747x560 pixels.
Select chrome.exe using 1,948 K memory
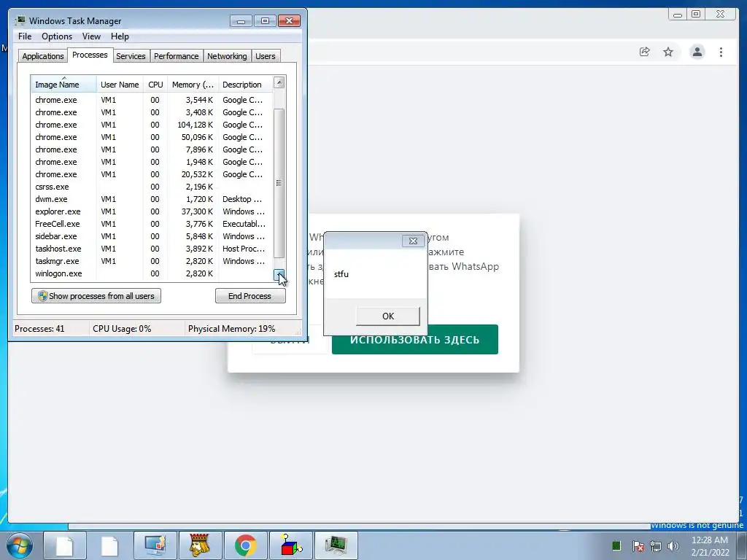coord(152,162)
